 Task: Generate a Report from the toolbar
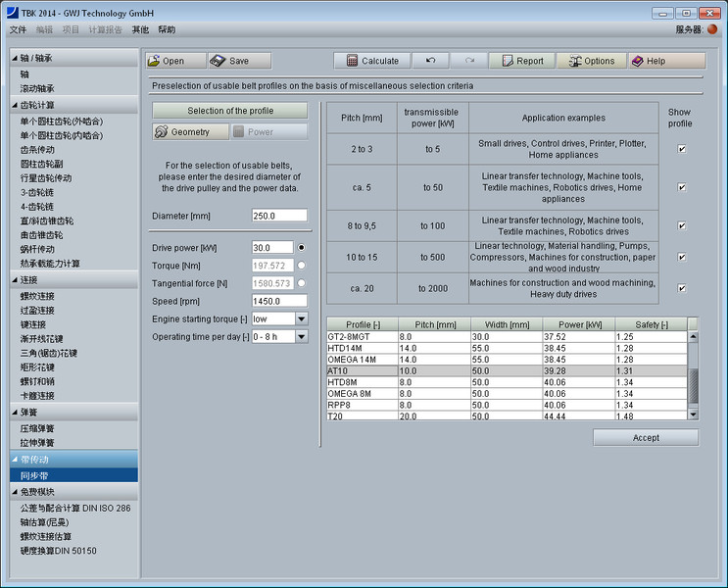click(521, 61)
